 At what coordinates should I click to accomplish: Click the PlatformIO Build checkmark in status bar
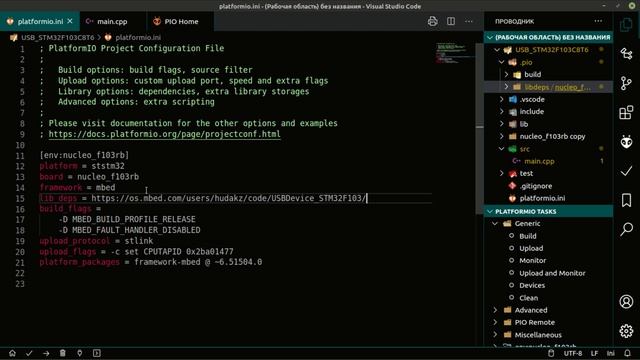tap(29, 353)
